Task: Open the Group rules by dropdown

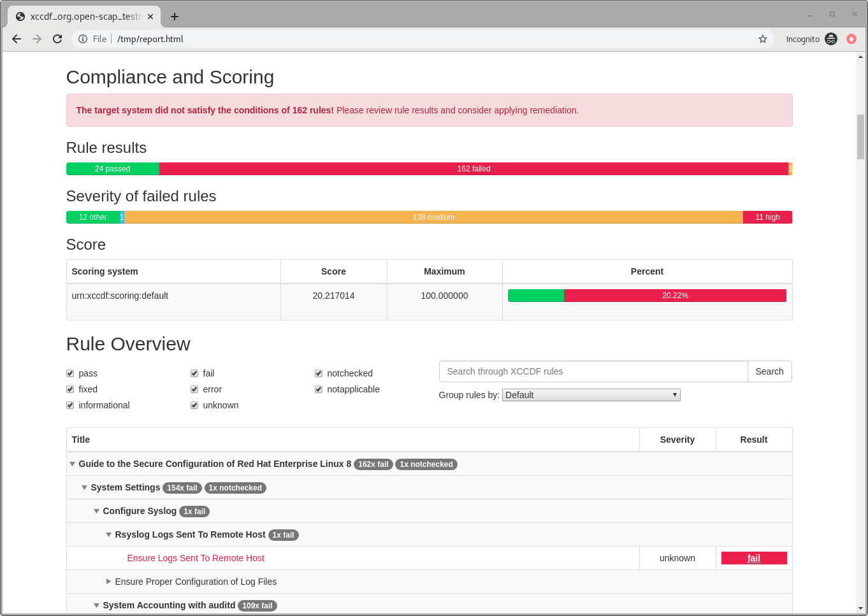Action: point(591,395)
